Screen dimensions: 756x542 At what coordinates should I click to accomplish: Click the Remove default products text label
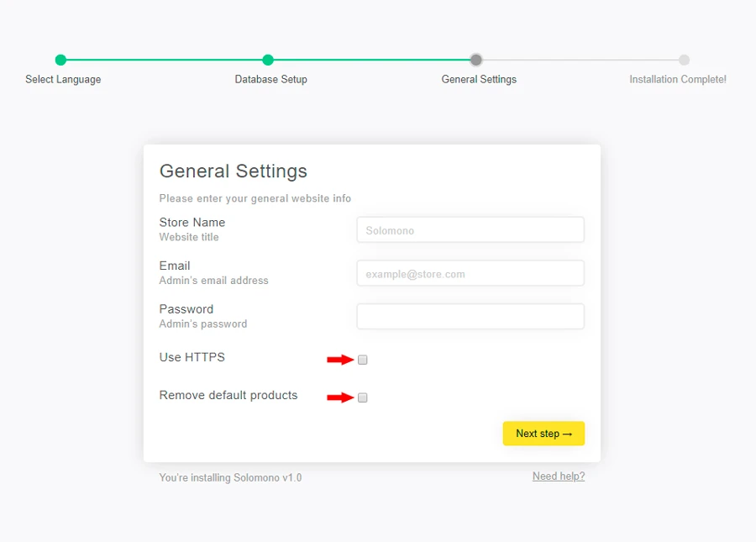tap(228, 395)
